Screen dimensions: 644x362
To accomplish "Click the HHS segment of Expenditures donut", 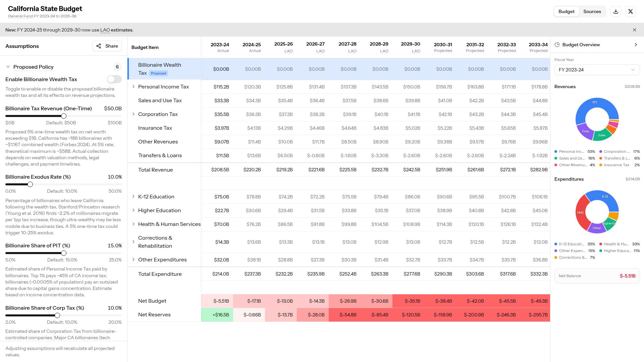I will tap(581, 213).
